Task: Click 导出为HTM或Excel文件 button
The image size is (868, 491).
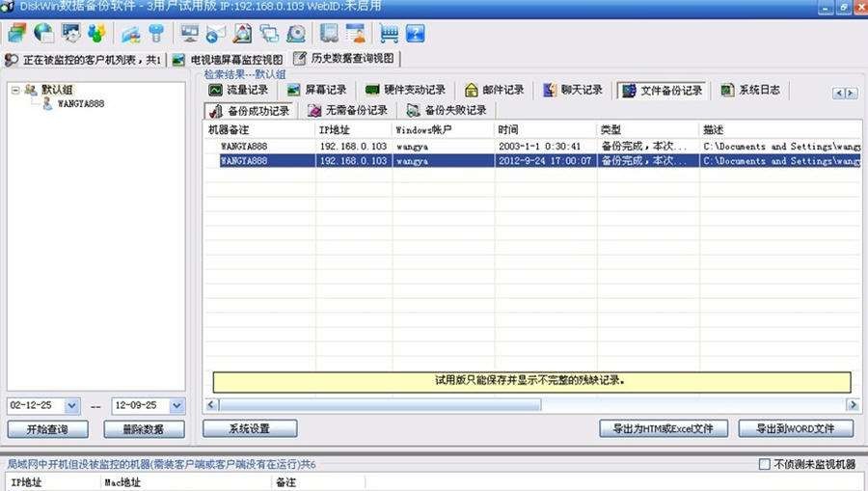Action: point(664,428)
